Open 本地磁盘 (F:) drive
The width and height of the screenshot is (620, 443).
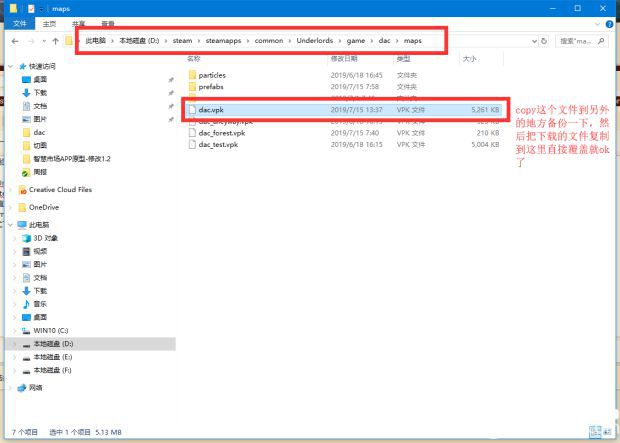(x=52, y=370)
